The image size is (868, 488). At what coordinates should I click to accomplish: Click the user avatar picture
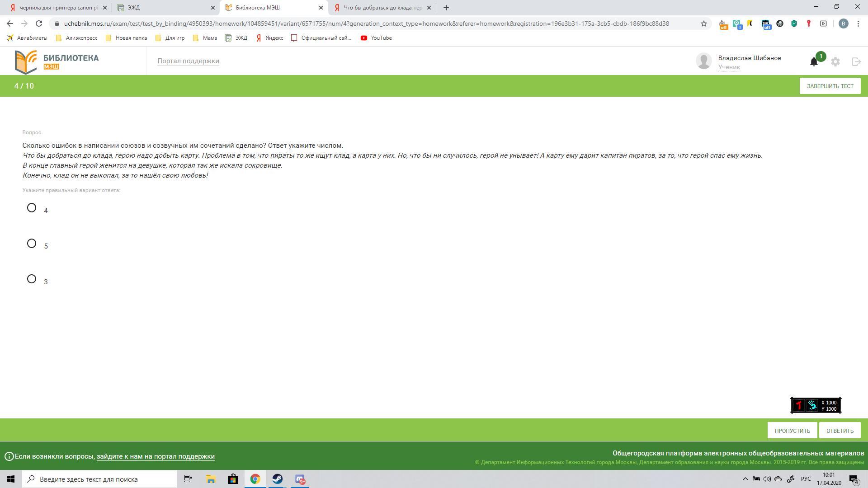(703, 61)
